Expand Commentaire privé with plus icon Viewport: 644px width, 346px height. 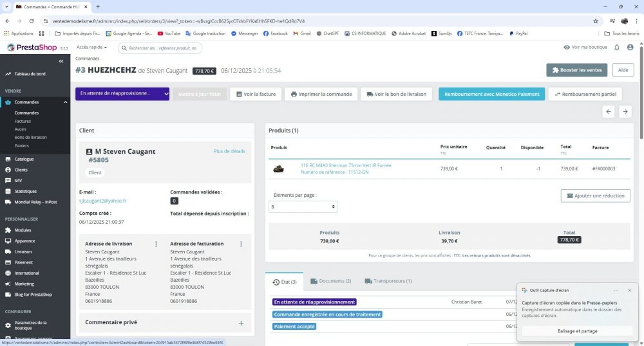pos(241,323)
